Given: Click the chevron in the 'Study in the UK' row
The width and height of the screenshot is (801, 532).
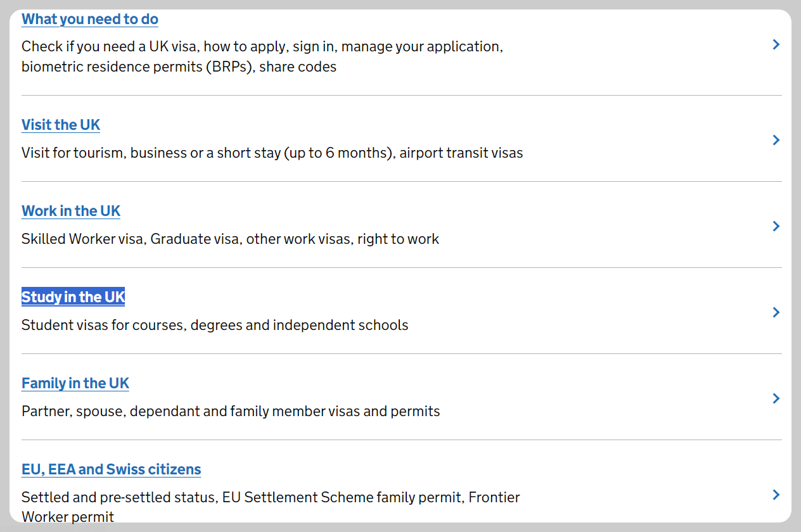Looking at the screenshot, I should click(776, 312).
